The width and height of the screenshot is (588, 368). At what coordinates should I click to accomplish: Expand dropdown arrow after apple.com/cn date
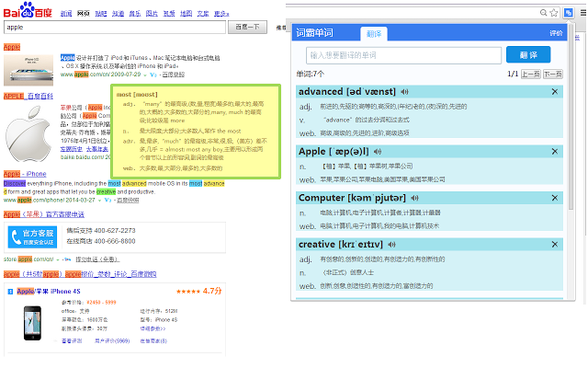tap(145, 75)
